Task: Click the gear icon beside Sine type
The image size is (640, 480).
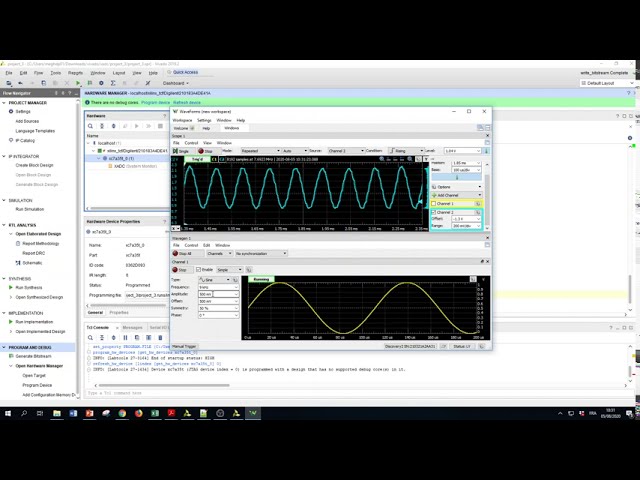Action: tap(235, 280)
